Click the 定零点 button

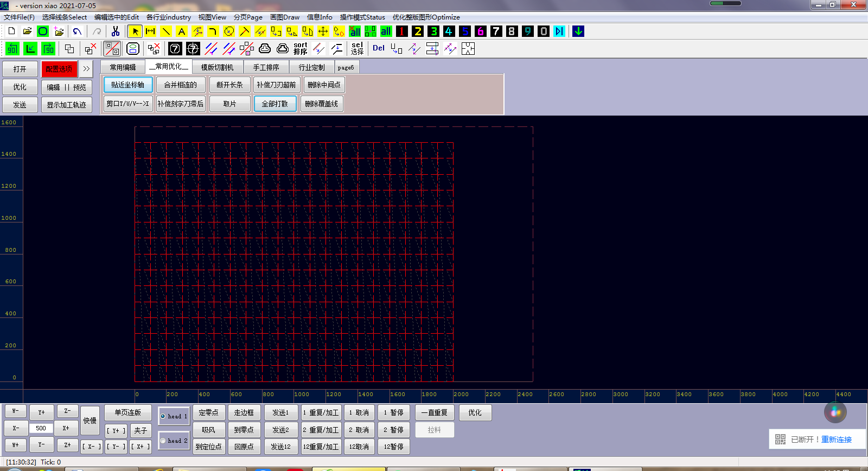click(x=209, y=412)
